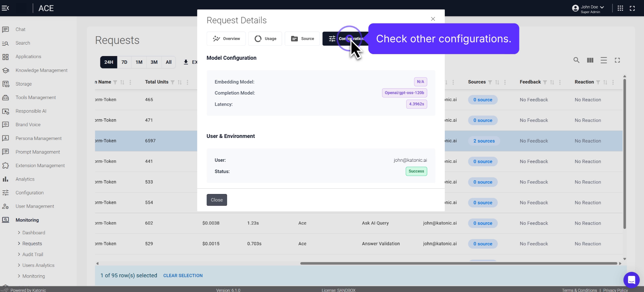644x292 pixels.
Task: Open the Monitoring menu label
Action: 27,220
